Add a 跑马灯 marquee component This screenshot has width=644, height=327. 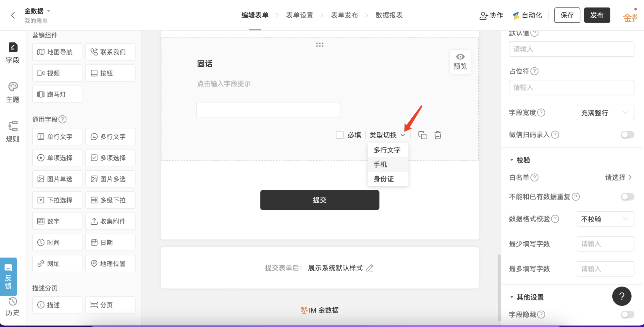click(x=57, y=94)
